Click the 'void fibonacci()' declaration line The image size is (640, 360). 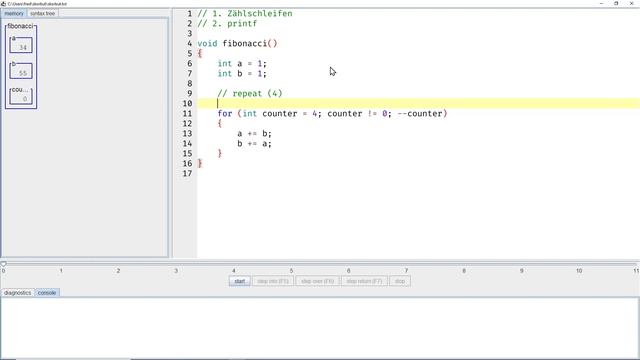[237, 43]
